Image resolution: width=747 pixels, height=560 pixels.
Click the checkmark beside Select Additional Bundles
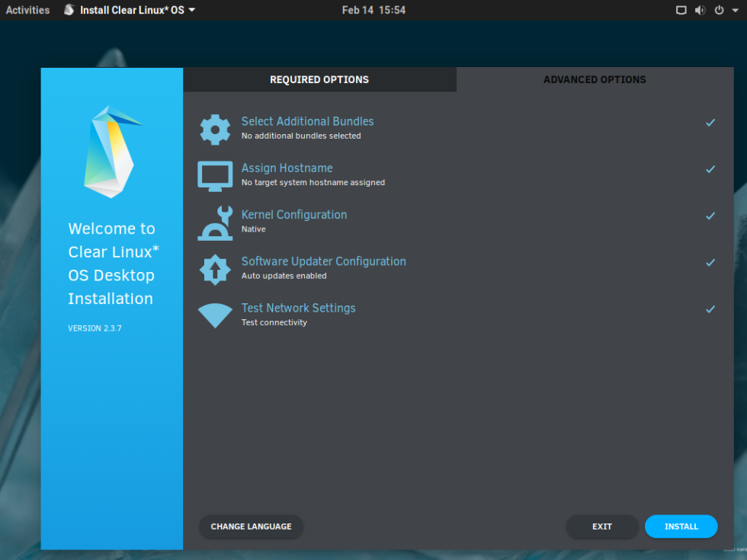(710, 123)
